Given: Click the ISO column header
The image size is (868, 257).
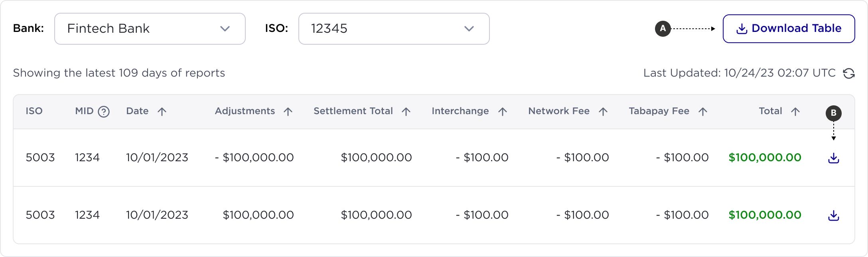Looking at the screenshot, I should point(34,111).
